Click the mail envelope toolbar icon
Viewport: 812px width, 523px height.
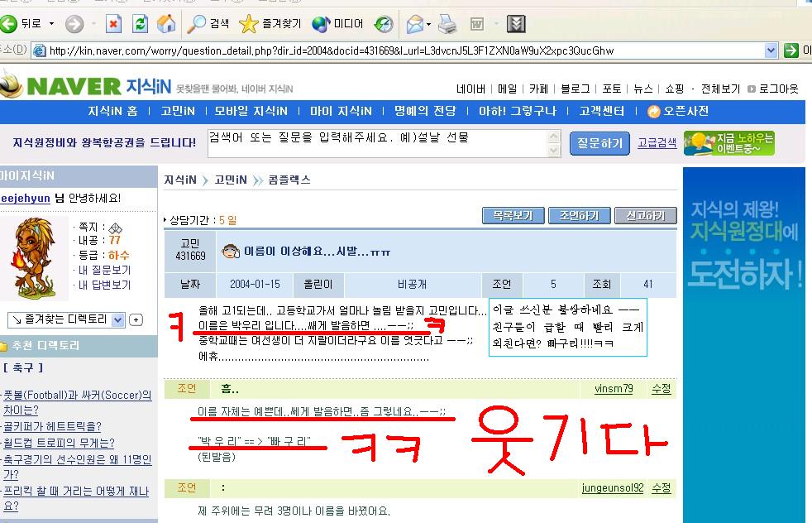tap(415, 23)
